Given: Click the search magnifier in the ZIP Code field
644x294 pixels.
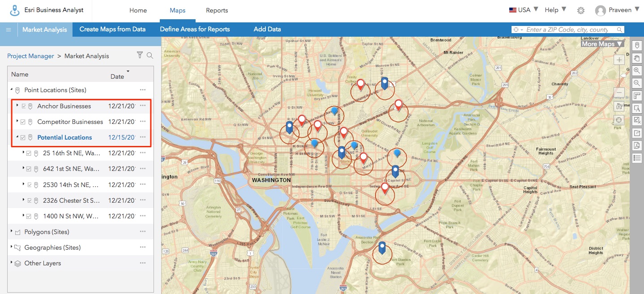Looking at the screenshot, I should (x=619, y=30).
